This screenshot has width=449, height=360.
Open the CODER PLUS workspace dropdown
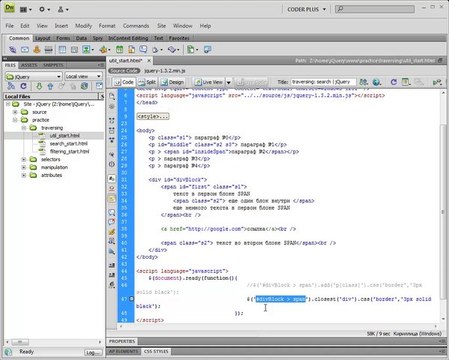[x=306, y=9]
